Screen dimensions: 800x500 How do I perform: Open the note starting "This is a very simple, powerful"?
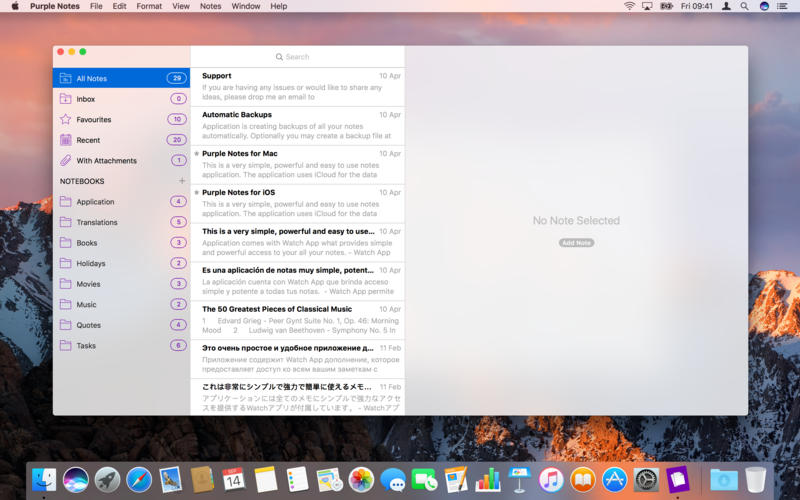297,242
